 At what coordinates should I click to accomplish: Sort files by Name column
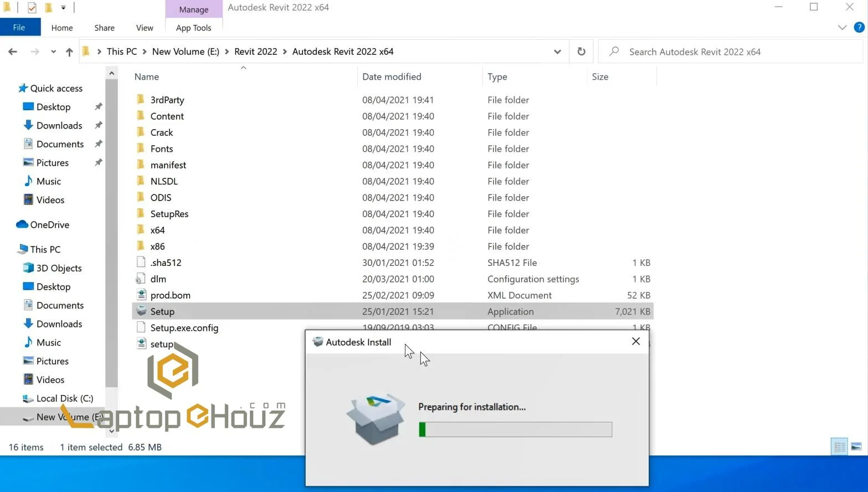146,77
